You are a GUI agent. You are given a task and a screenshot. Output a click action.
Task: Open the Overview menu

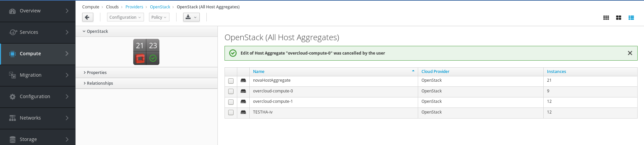[38, 11]
